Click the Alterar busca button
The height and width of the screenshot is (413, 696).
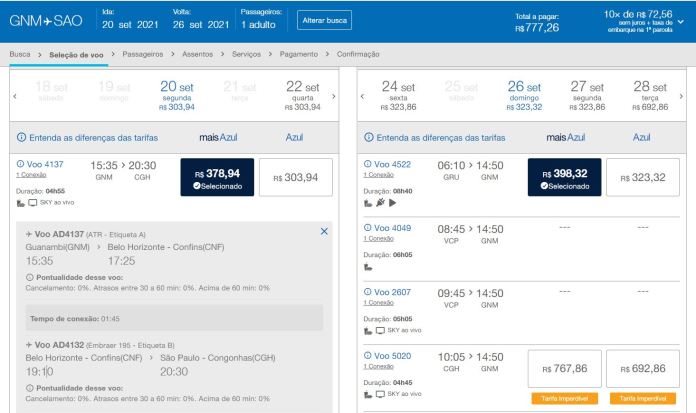[x=324, y=20]
